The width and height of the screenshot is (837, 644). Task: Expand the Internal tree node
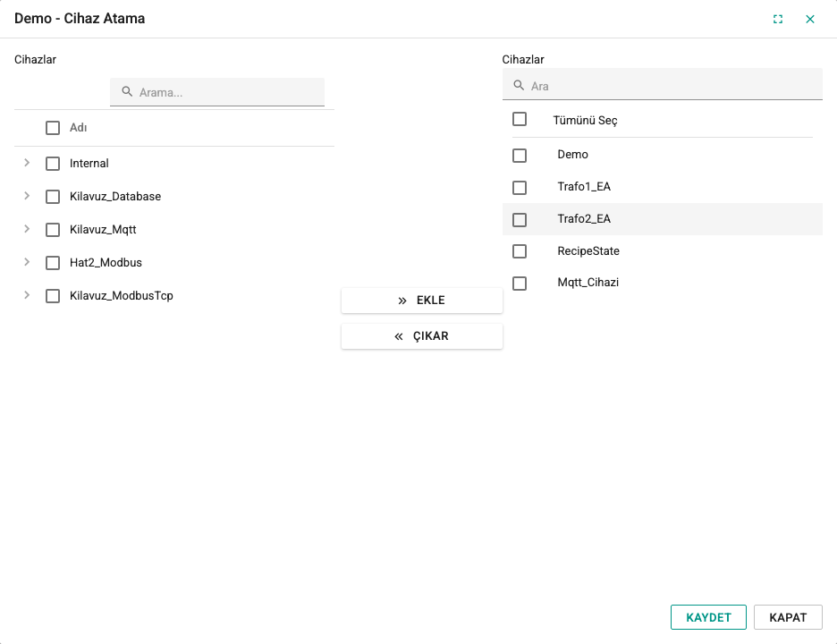[27, 163]
